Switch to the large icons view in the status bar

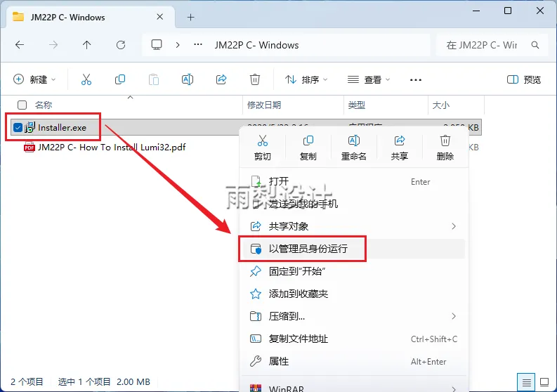point(544,382)
